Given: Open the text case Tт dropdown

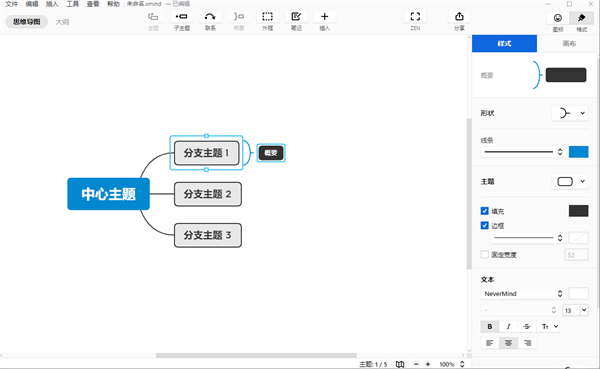Looking at the screenshot, I should pos(550,327).
